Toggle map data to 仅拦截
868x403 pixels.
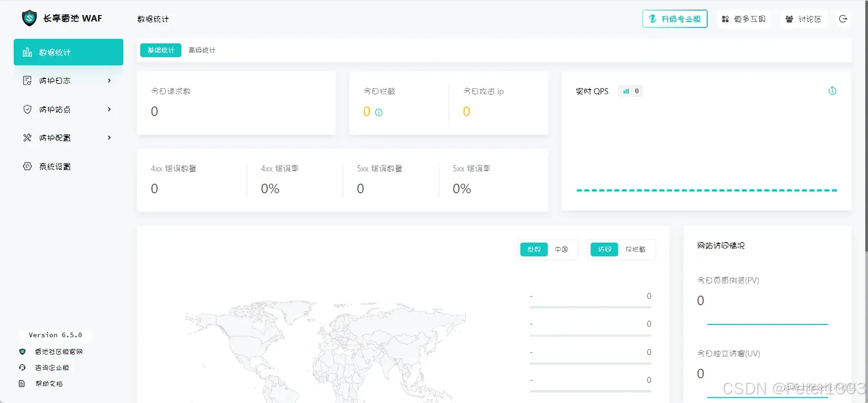[635, 249]
